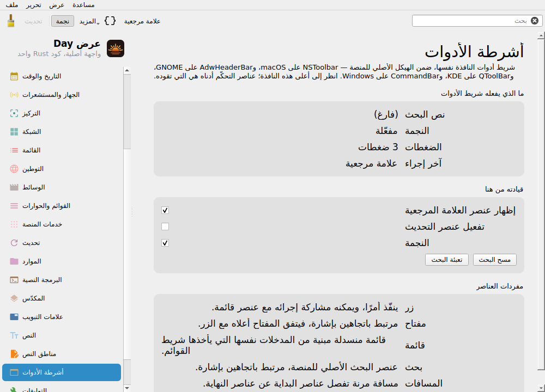
Task: Open خدمات المنصة dotted grid icon
Action: tap(14, 224)
